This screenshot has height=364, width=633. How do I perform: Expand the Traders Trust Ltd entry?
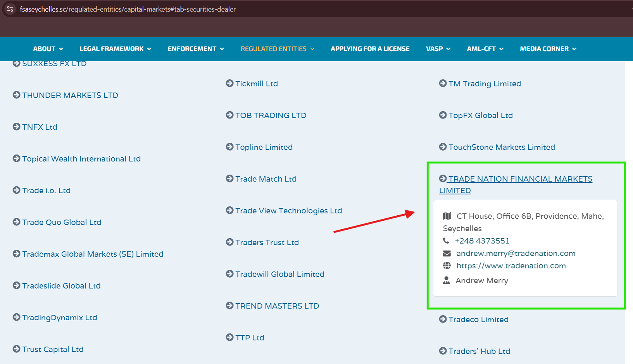[267, 242]
